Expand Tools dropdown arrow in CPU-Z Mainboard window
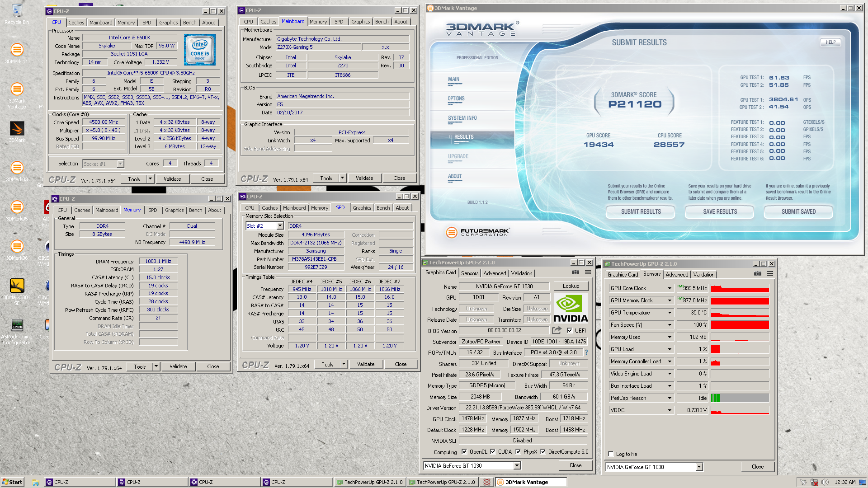The image size is (868, 488). click(342, 178)
